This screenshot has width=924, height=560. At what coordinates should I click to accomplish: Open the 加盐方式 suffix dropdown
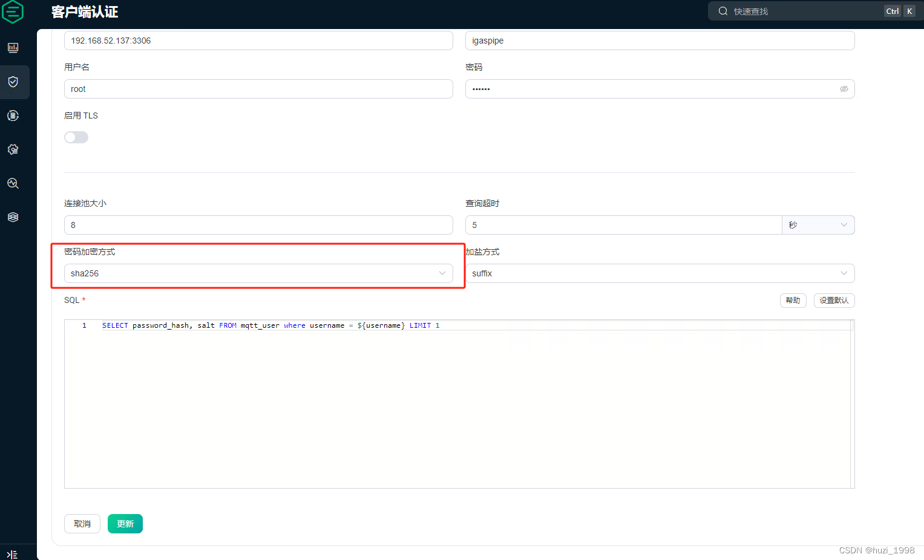[x=660, y=273]
